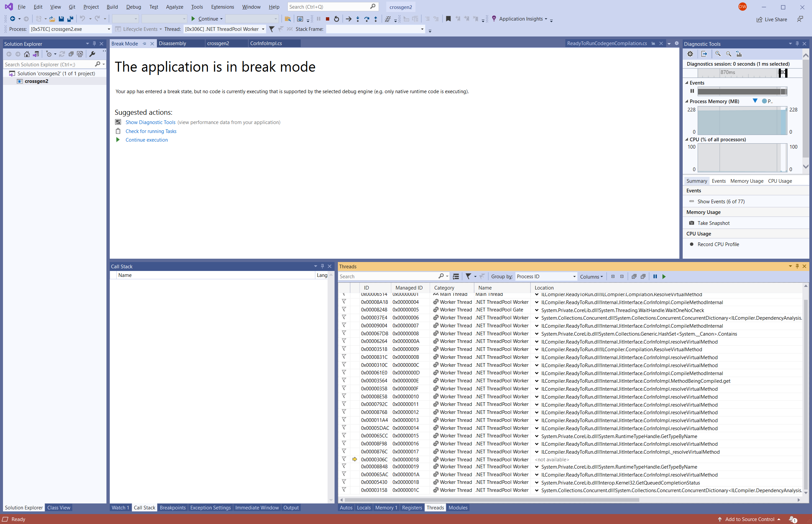Click the Continue execution link
Image resolution: width=812 pixels, height=524 pixels.
pyautogui.click(x=147, y=140)
